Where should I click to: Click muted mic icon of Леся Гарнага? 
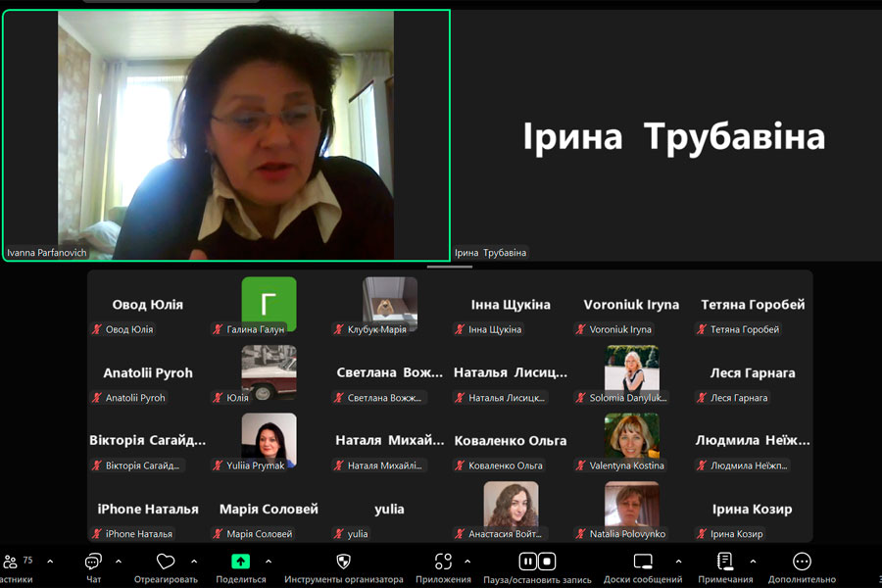[x=702, y=397]
